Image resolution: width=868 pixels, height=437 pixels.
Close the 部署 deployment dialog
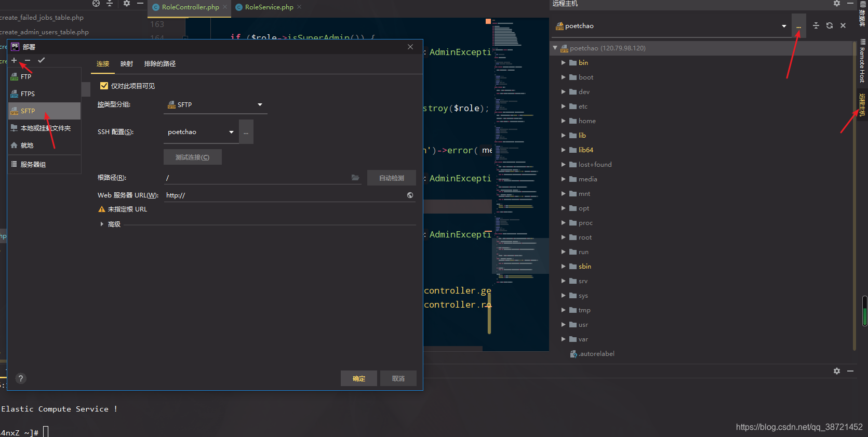[x=410, y=47]
